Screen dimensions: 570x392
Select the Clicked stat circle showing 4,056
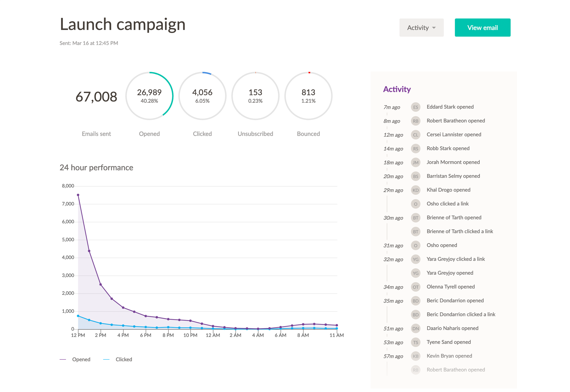(202, 96)
